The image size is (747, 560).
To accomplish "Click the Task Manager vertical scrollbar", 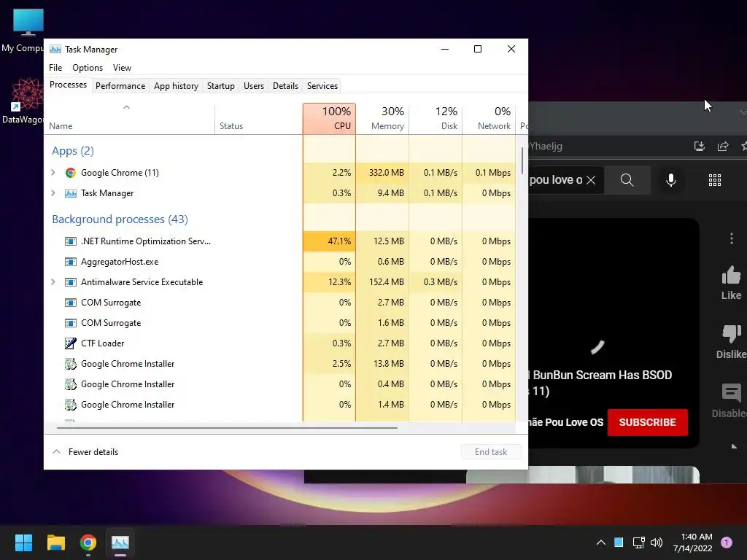I will pos(522,161).
